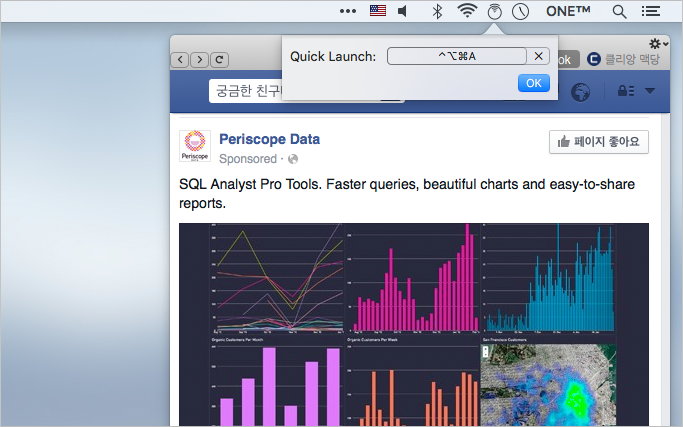Screen dimensions: 683x427
Task: Expand the Facebook account dropdown arrow
Action: (650, 91)
